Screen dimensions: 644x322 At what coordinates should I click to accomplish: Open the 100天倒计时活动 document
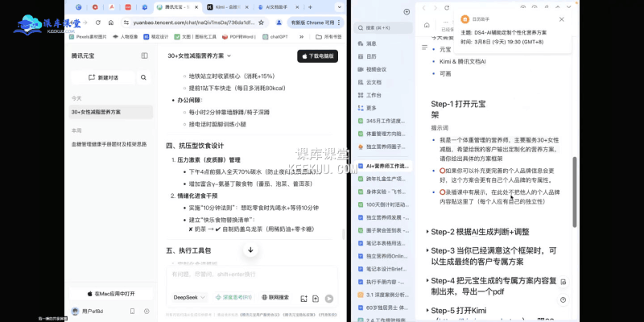tap(383, 204)
